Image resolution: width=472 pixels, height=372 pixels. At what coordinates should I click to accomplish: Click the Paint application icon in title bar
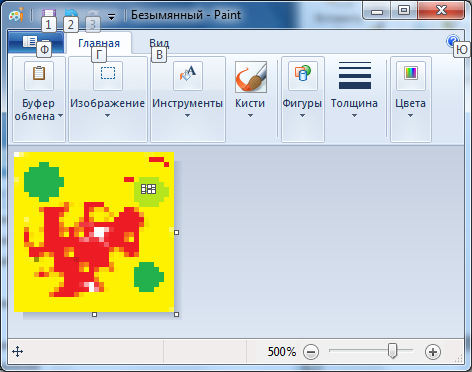pyautogui.click(x=16, y=15)
